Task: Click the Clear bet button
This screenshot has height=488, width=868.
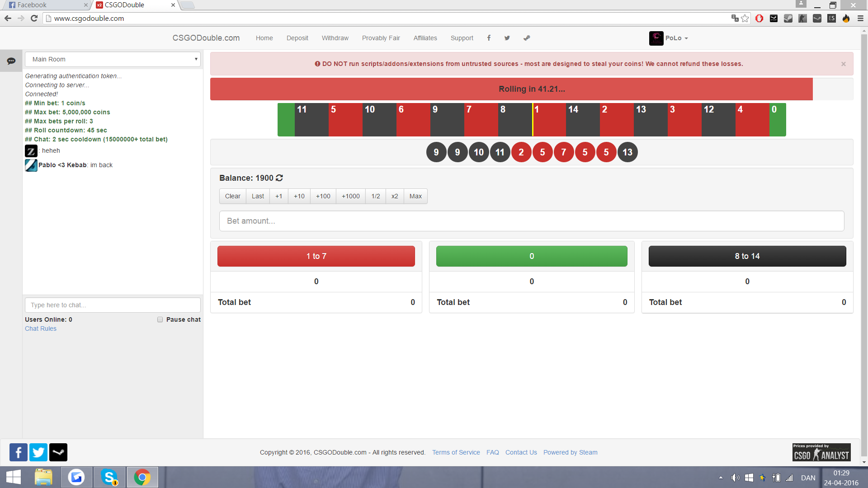Action: 233,196
